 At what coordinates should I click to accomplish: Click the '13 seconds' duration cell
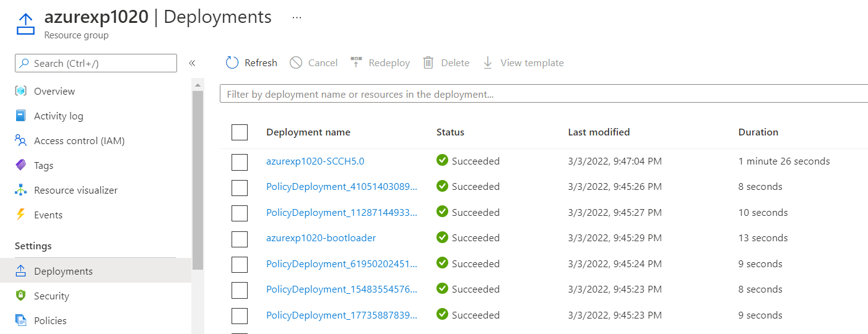[763, 238]
